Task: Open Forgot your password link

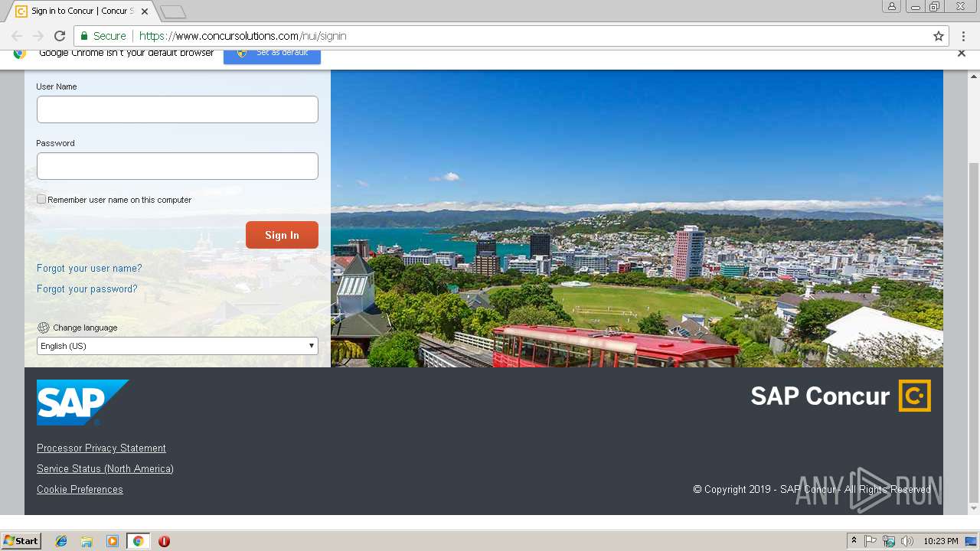Action: [87, 289]
